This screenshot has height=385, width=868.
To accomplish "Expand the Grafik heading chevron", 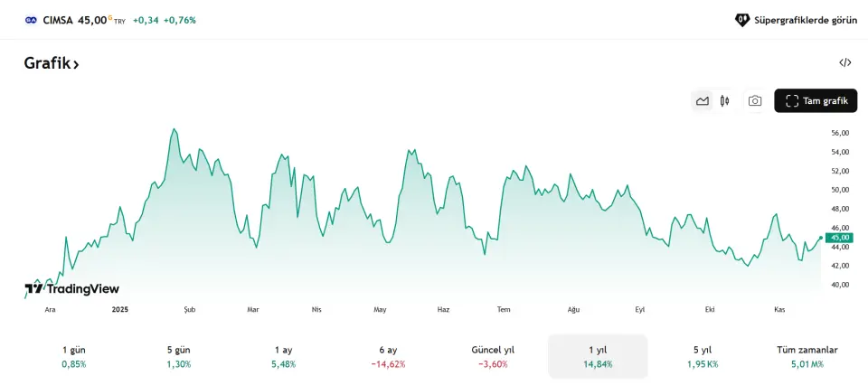I will (x=77, y=64).
